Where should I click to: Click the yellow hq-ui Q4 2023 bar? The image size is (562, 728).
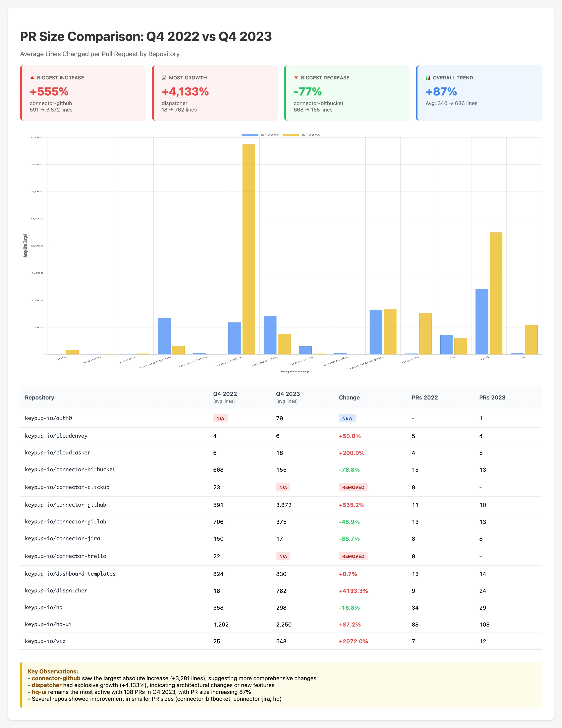[496, 293]
